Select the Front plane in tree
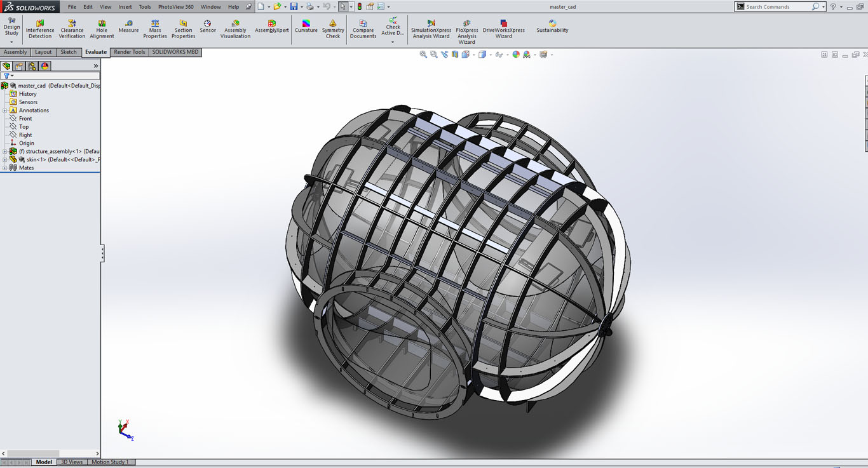 (x=25, y=119)
